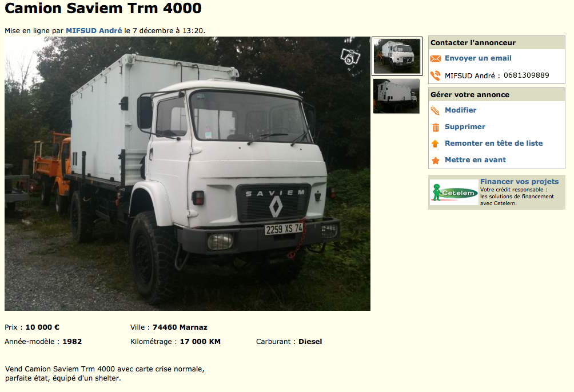Select first truck thumbnail
The image size is (574, 392).
[x=397, y=57]
